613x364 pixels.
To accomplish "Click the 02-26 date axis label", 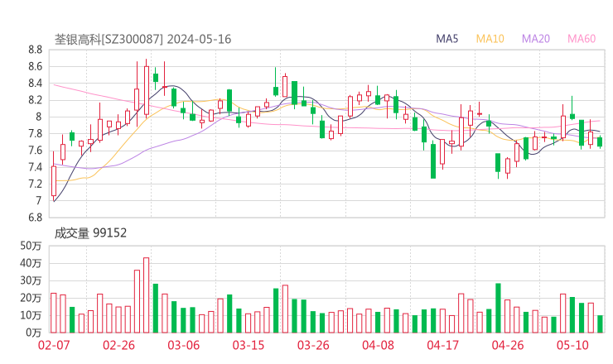I will point(118,345).
